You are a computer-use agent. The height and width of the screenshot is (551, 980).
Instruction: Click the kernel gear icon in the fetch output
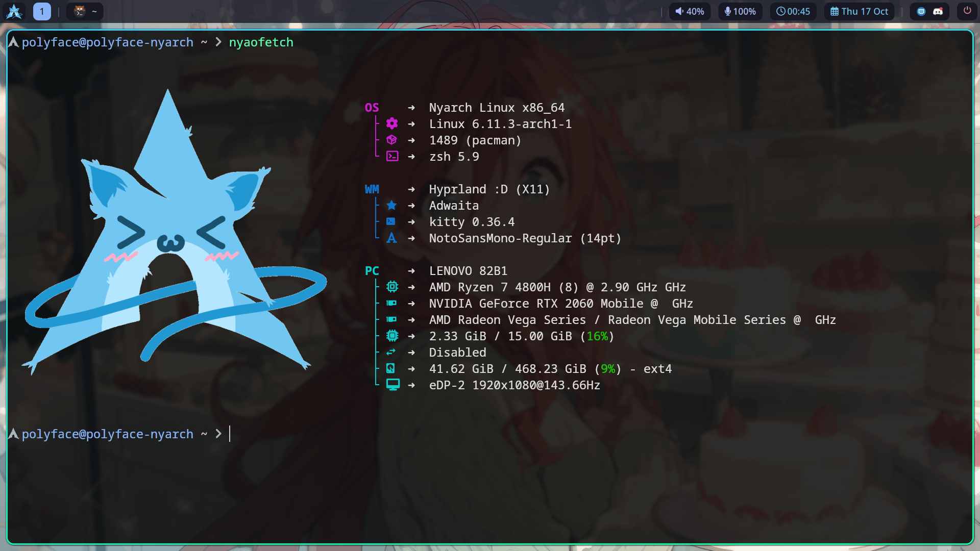pos(392,123)
